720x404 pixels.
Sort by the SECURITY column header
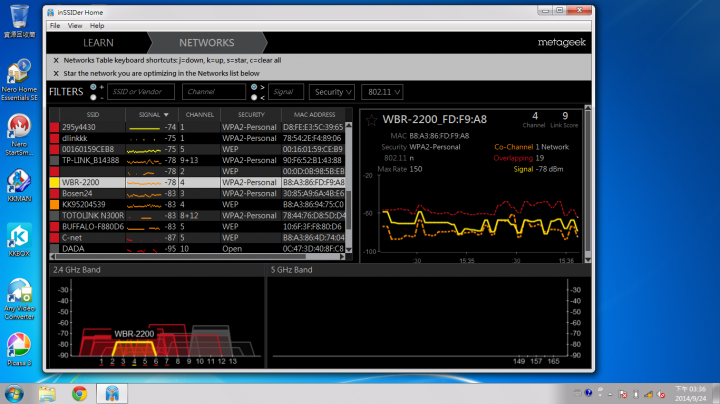click(x=251, y=114)
